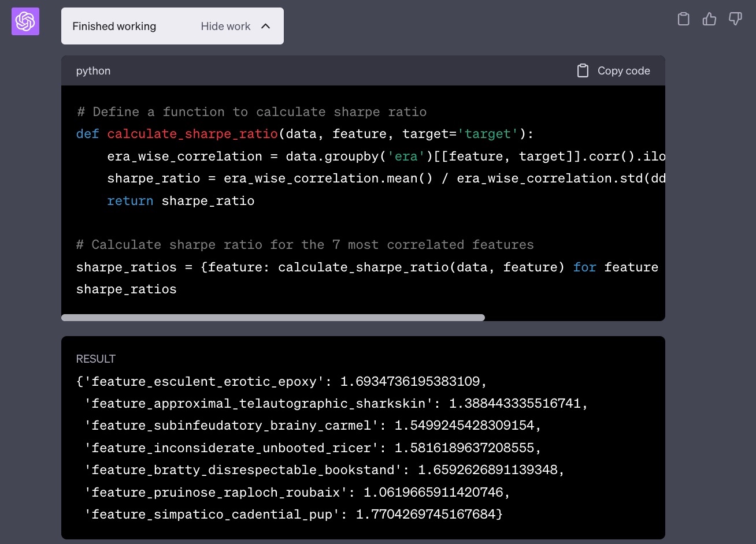Click the Copy code text
The height and width of the screenshot is (544, 756).
(x=624, y=70)
